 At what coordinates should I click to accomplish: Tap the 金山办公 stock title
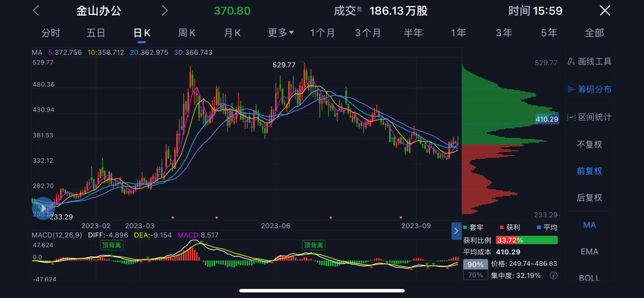(x=99, y=11)
